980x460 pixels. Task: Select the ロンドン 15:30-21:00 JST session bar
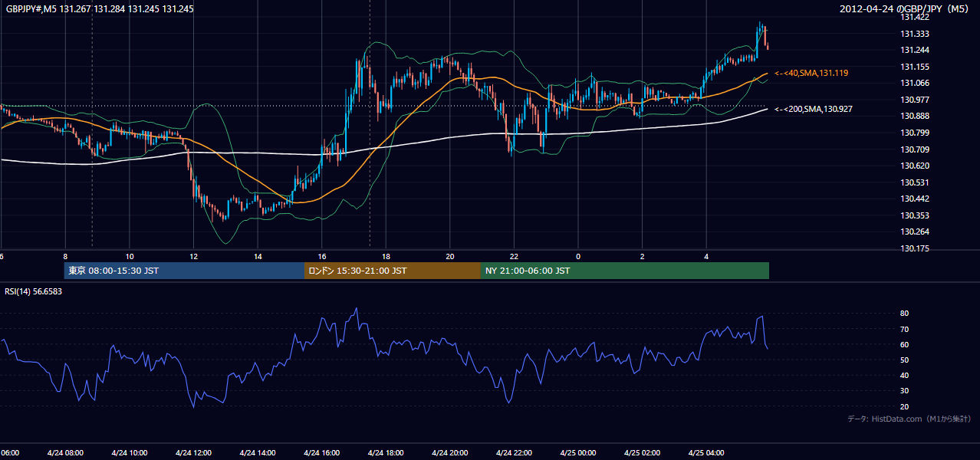click(393, 271)
